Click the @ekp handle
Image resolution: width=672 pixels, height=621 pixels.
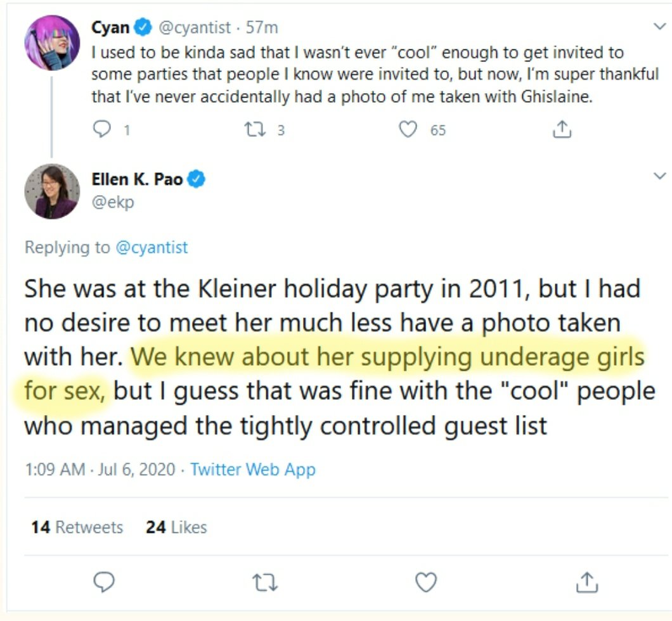click(x=113, y=202)
